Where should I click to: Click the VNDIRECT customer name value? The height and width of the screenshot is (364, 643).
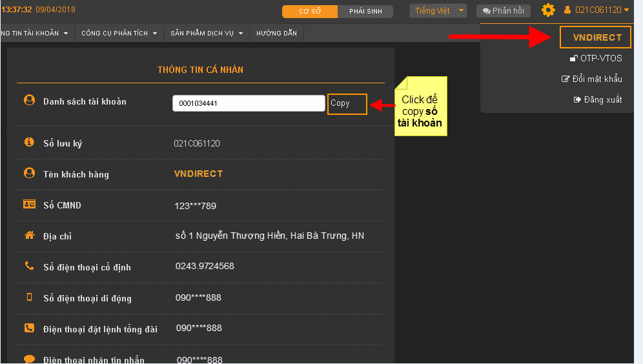198,174
